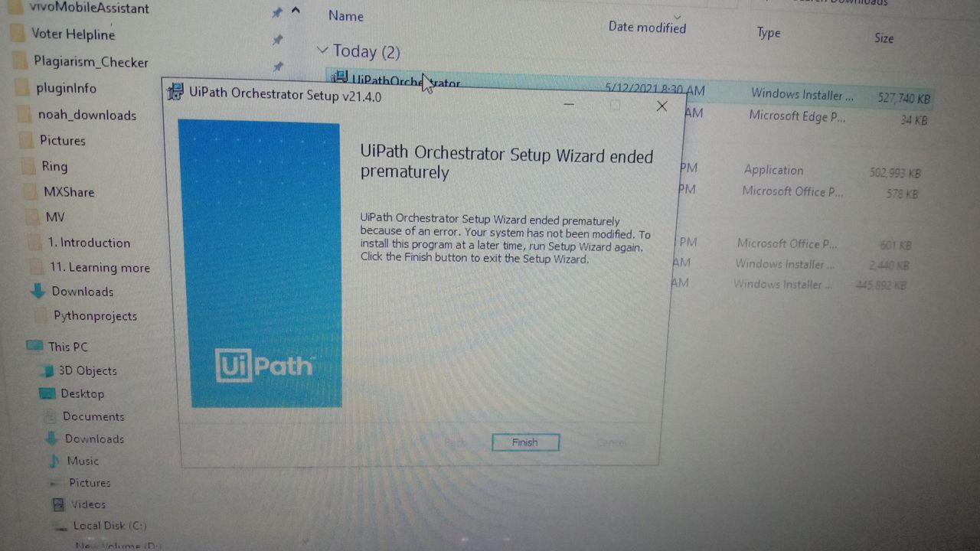Image resolution: width=980 pixels, height=551 pixels.
Task: Open the Pythonprojects folder
Action: 95,315
